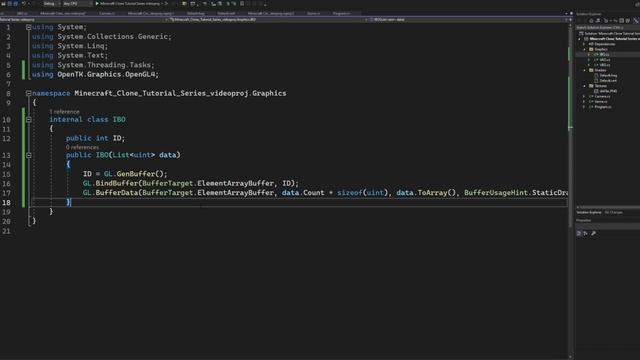
Task: Click on 'using OpenTK.Graphics.OpenGL4;' line
Action: 95,75
